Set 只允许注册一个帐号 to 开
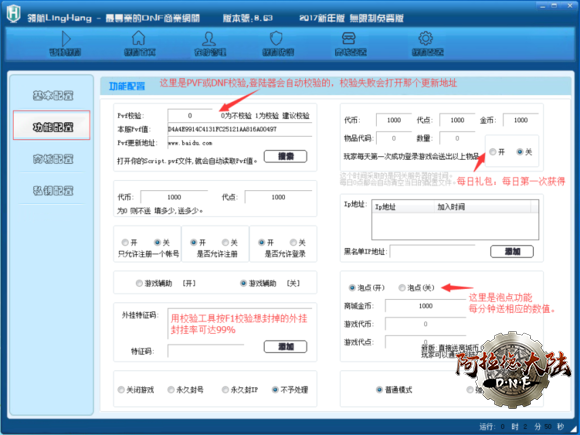This screenshot has height=435, width=580. click(x=125, y=243)
